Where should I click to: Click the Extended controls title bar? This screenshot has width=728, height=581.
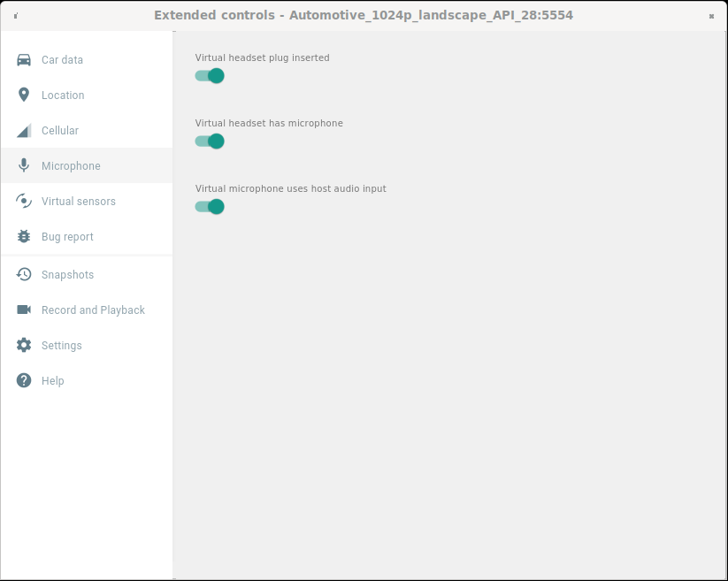(x=364, y=14)
